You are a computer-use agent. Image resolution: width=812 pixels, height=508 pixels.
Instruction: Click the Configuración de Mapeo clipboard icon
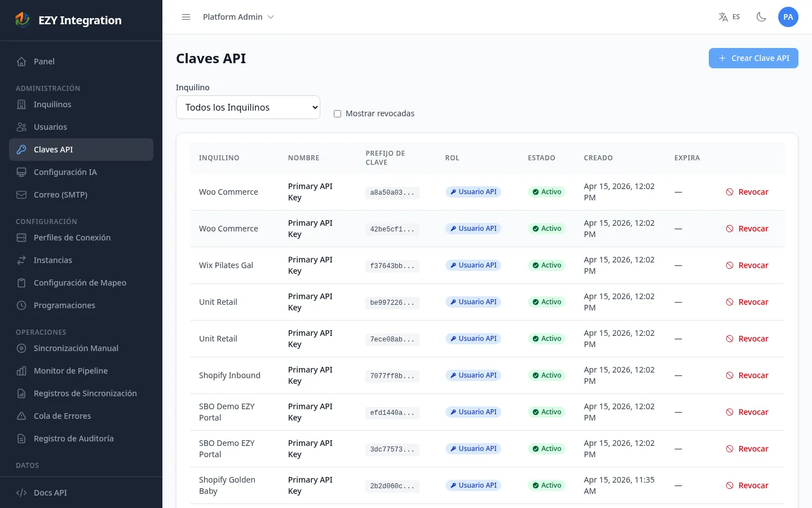point(21,283)
